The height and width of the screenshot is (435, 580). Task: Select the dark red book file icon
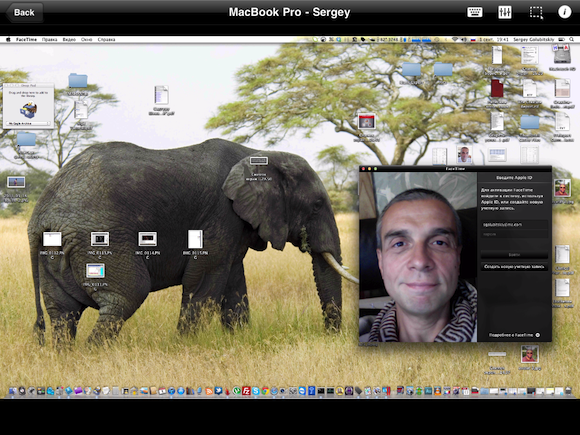(x=497, y=89)
